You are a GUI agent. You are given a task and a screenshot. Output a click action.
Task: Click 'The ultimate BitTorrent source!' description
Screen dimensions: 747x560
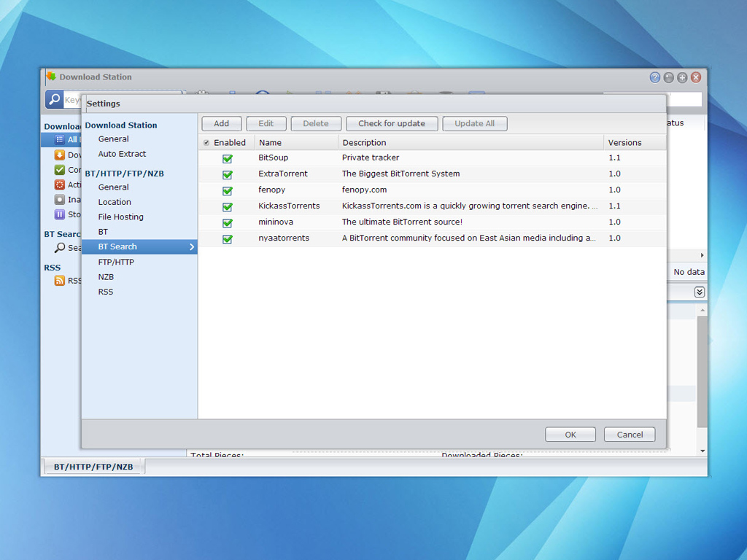[402, 222]
